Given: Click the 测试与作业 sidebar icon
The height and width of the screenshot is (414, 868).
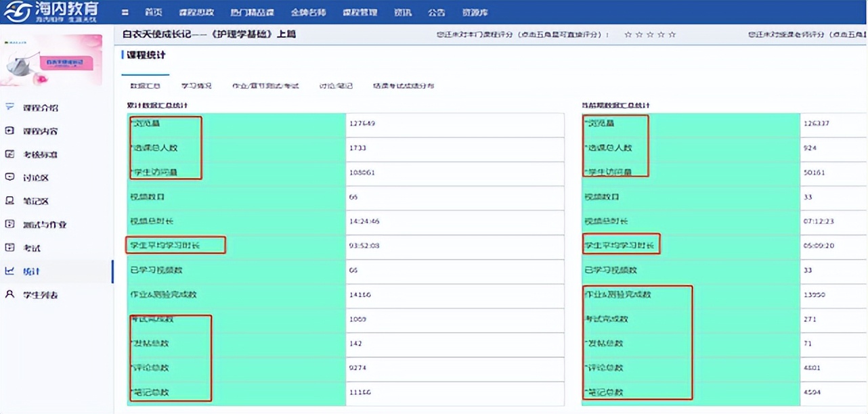Looking at the screenshot, I should pos(9,224).
